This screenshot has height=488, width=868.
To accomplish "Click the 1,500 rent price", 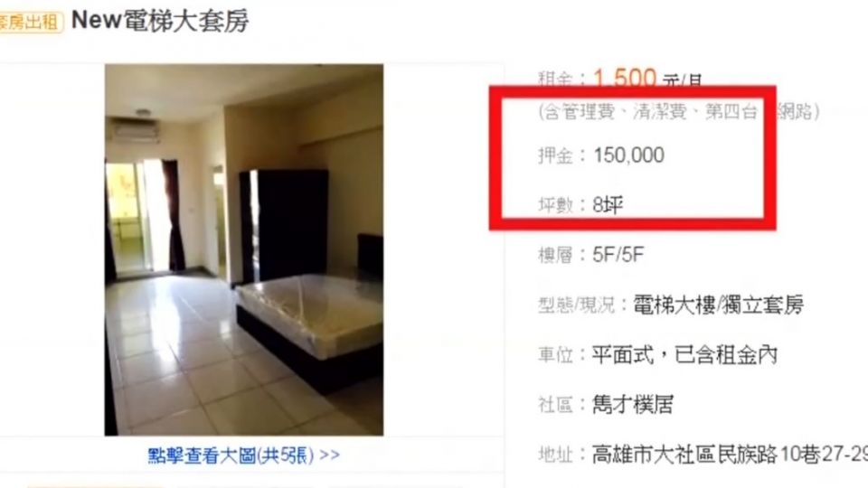I will tap(625, 78).
